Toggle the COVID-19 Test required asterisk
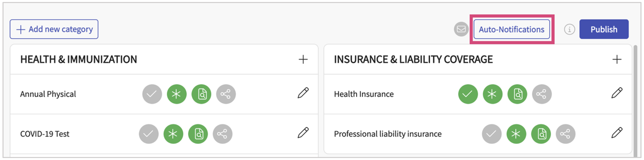This screenshot has height=160, width=644. click(173, 134)
